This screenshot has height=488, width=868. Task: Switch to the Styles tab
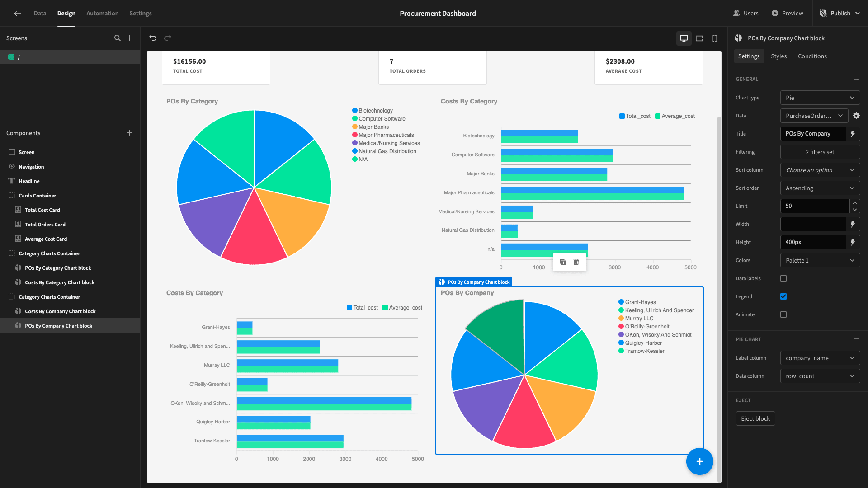click(x=778, y=56)
